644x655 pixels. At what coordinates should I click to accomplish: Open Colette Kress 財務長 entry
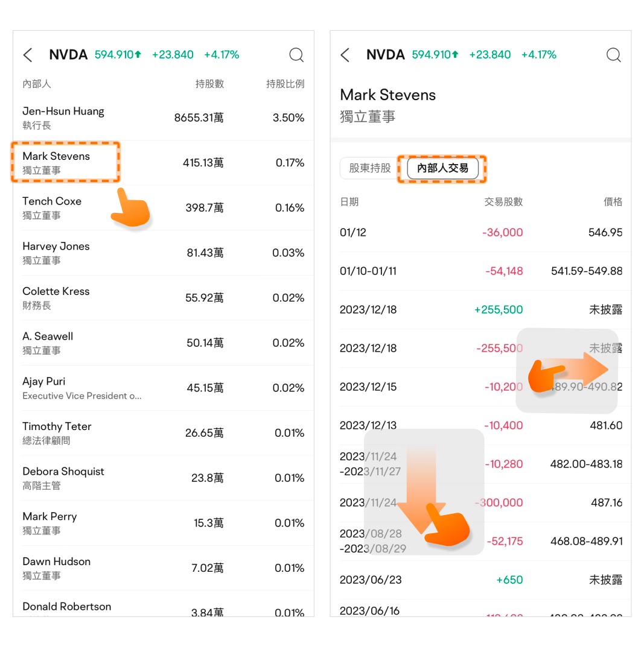point(163,298)
